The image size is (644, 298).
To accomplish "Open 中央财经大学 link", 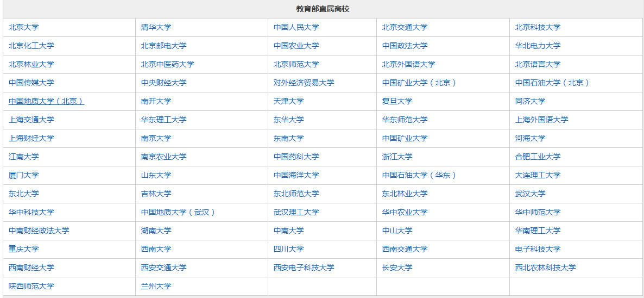I will point(163,83).
